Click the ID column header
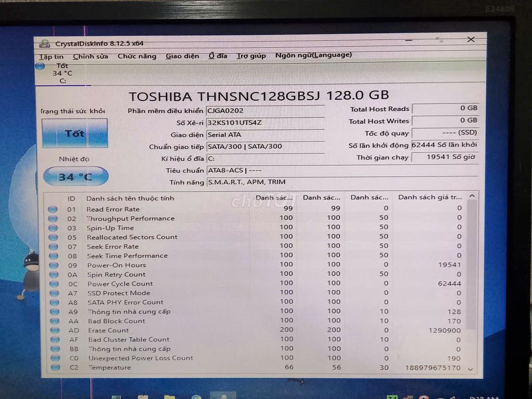Viewport: 532px width, 399px height. pos(71,198)
